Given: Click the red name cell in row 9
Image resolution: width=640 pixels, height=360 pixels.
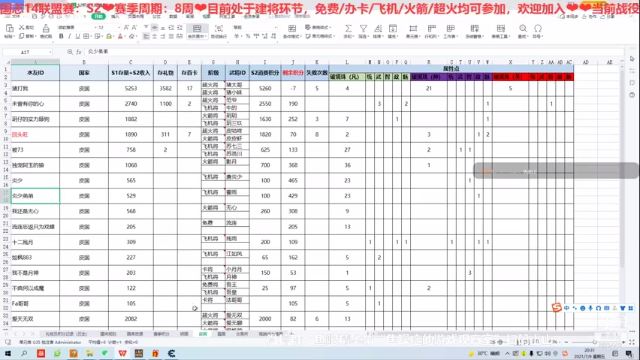Looking at the screenshot, I should 35,134.
